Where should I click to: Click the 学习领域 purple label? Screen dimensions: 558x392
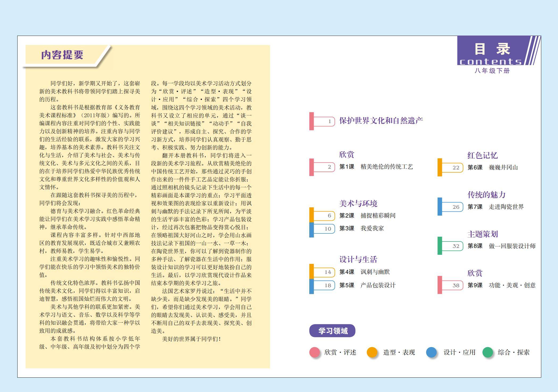tap(332, 331)
